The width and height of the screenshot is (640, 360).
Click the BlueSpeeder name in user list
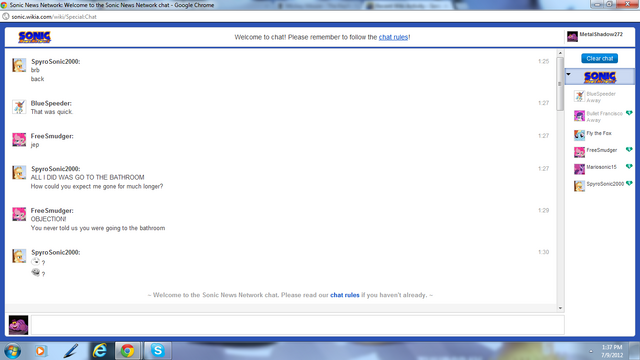[x=601, y=94]
